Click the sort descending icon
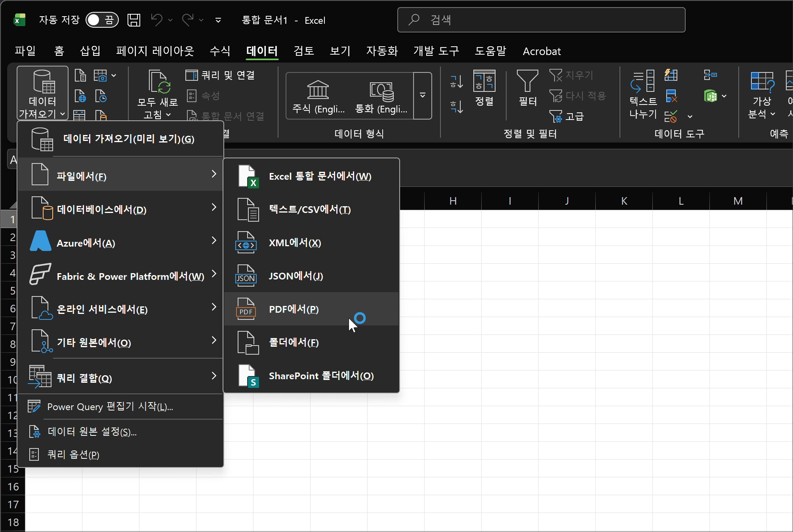 coord(456,106)
